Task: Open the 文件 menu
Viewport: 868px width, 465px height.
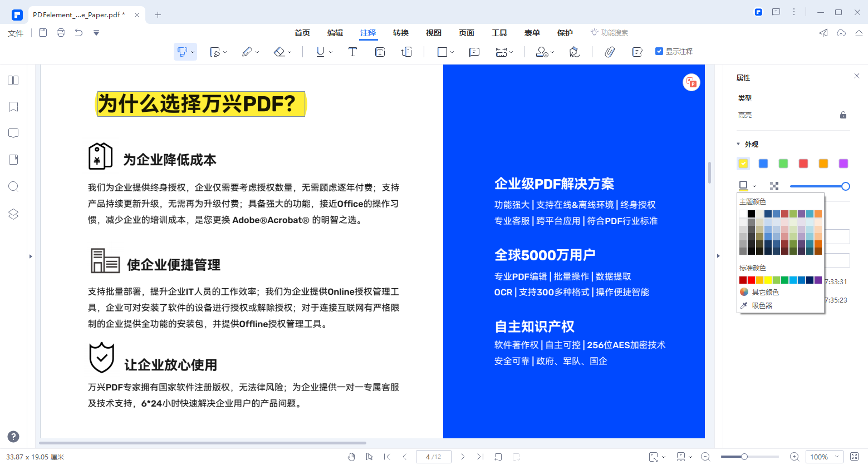Action: (x=15, y=32)
